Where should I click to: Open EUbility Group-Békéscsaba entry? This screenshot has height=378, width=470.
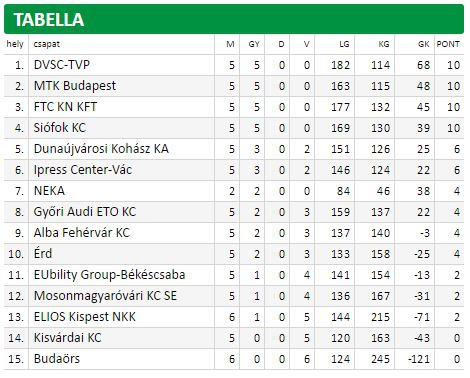click(x=109, y=275)
